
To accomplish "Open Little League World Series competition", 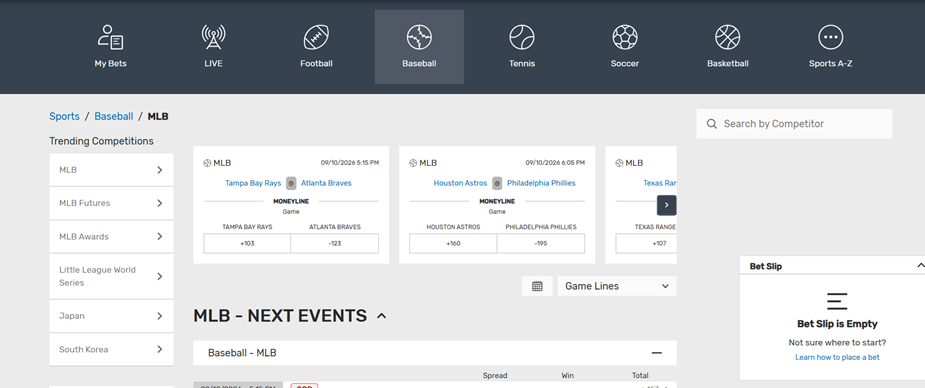I will pos(111,276).
